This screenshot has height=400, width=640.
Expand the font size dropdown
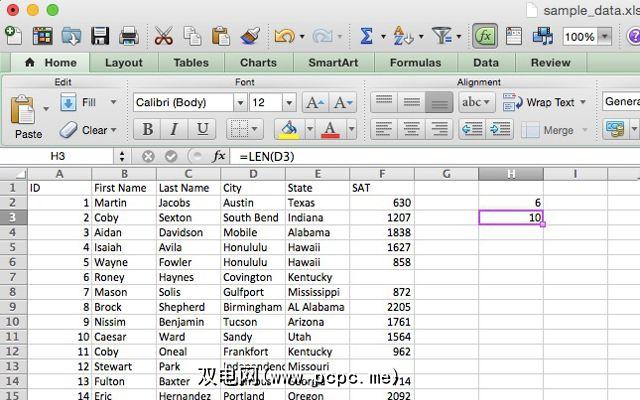(289, 102)
